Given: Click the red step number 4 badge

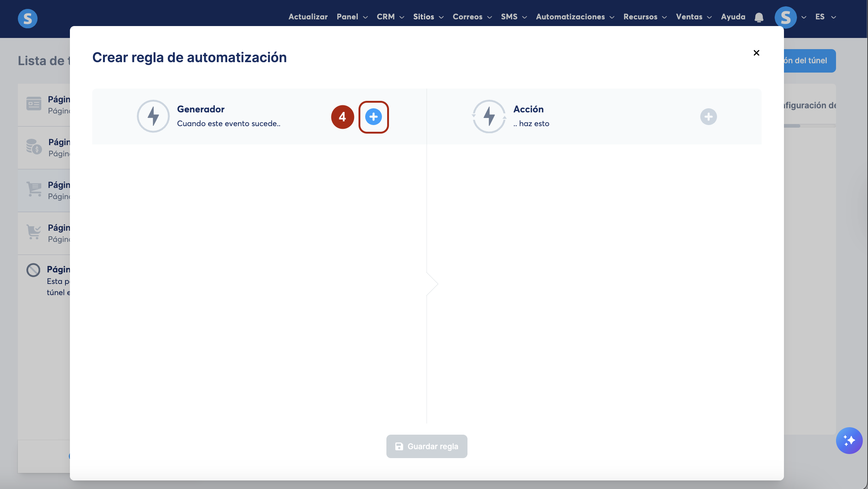Looking at the screenshot, I should (x=342, y=117).
